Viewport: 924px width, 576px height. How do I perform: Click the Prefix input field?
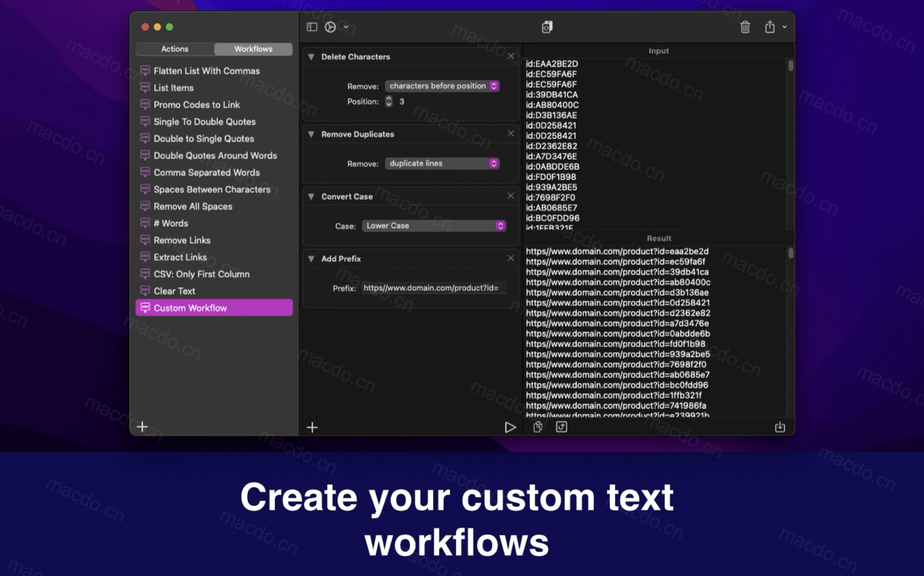pos(431,287)
